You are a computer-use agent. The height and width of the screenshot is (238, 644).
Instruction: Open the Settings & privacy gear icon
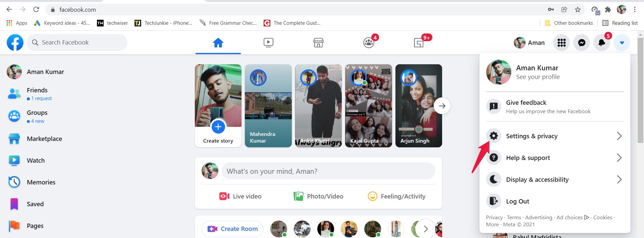(494, 136)
